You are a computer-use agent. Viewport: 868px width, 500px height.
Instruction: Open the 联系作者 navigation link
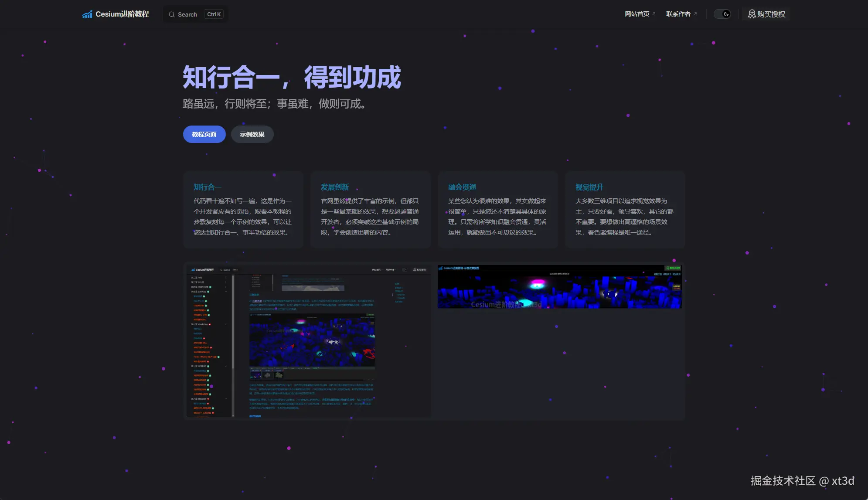(x=678, y=14)
